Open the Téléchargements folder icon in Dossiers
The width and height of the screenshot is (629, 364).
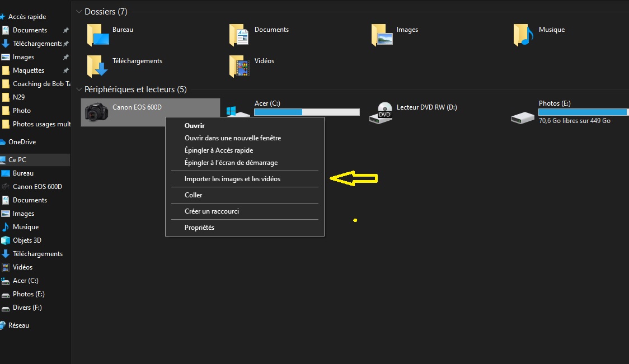click(97, 66)
